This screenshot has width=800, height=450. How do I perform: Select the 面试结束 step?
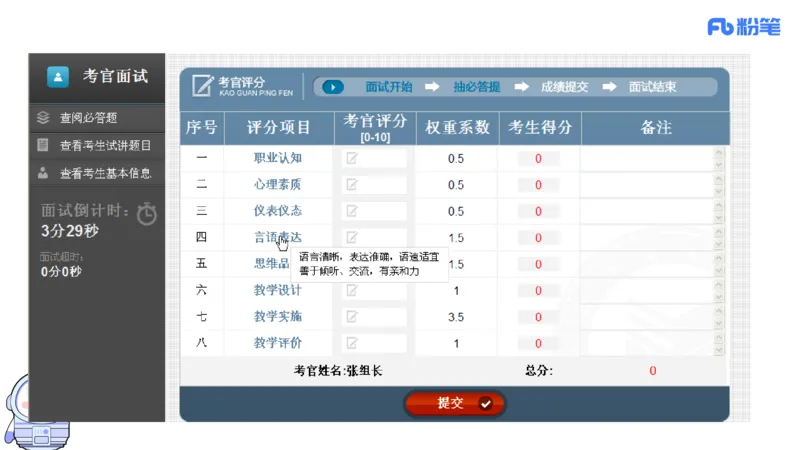[x=653, y=87]
